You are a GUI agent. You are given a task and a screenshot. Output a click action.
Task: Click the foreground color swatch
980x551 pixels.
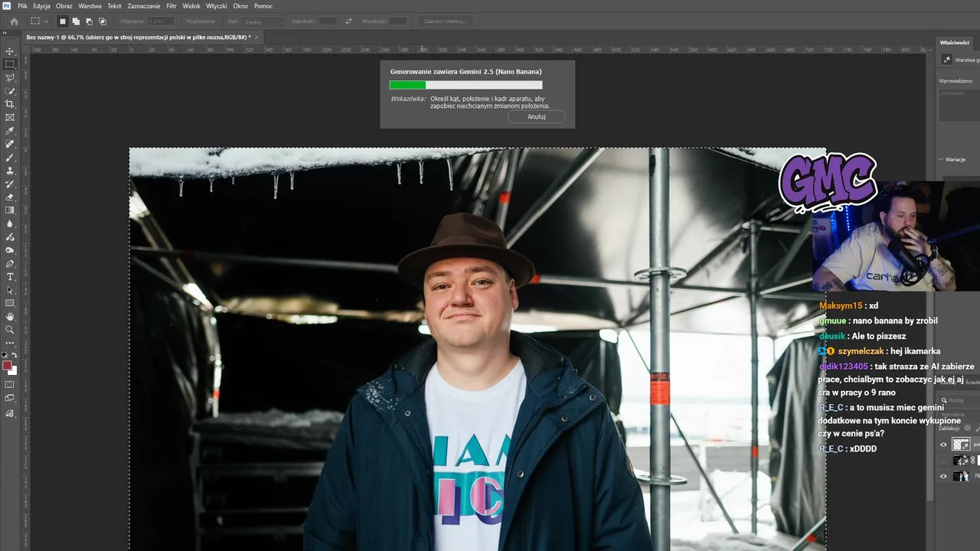8,366
